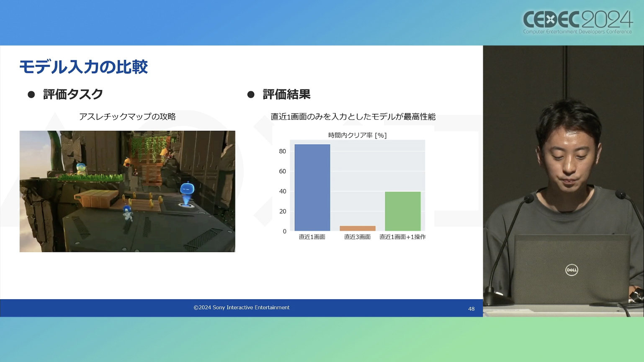The height and width of the screenshot is (362, 644).
Task: Click the Computer Entertainment Developers Conference tagline
Action: click(x=577, y=32)
